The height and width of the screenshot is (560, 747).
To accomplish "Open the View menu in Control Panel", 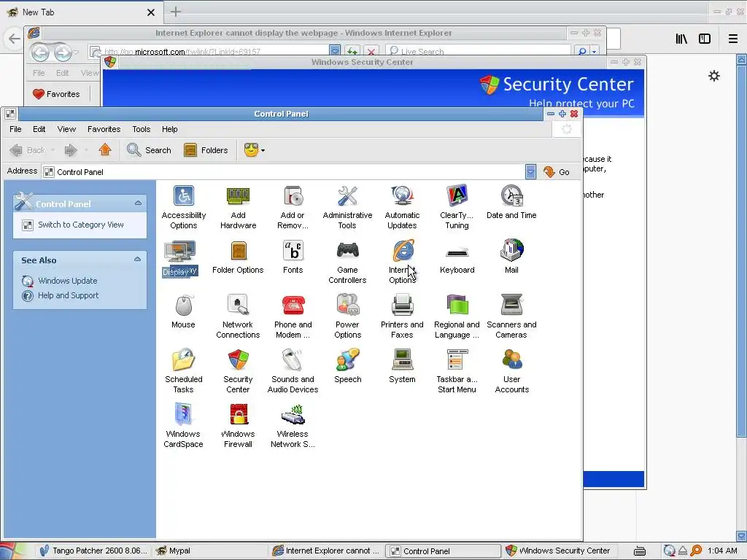I will pyautogui.click(x=66, y=129).
